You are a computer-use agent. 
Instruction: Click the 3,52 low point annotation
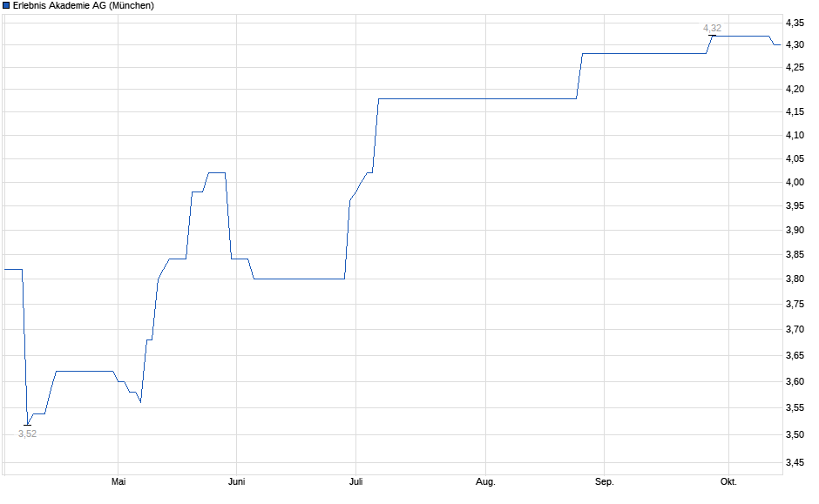point(28,433)
